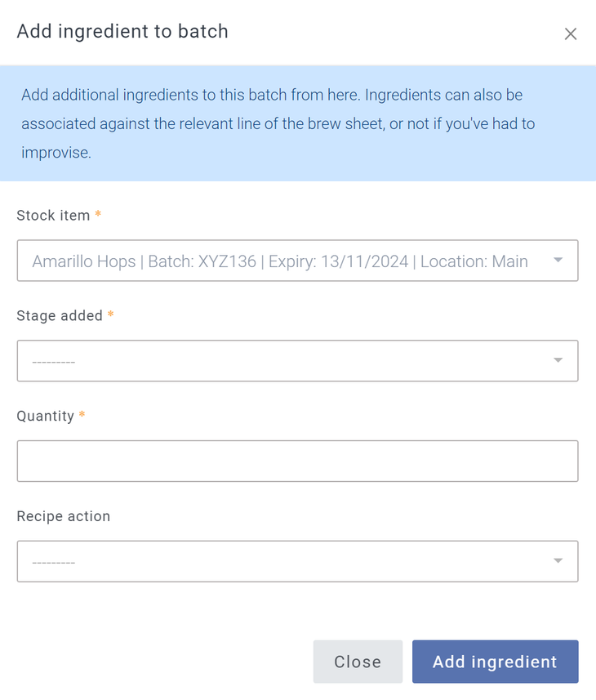Click the grey Close button
Screen dimensions: 596x700
click(358, 662)
